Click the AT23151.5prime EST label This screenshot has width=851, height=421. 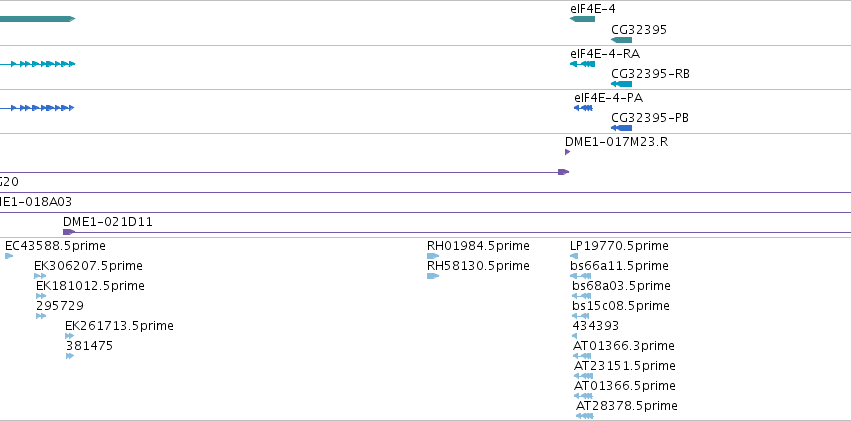625,366
